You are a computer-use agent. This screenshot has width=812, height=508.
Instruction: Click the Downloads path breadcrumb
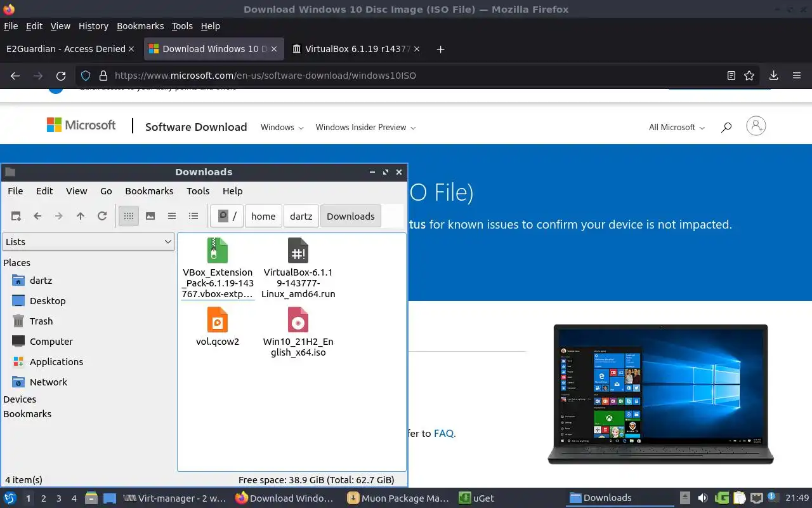click(x=351, y=216)
